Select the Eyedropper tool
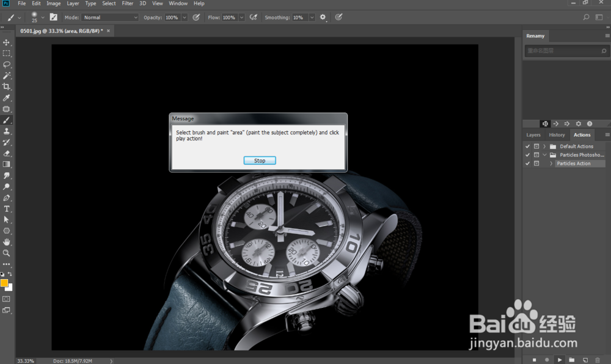 coord(6,98)
